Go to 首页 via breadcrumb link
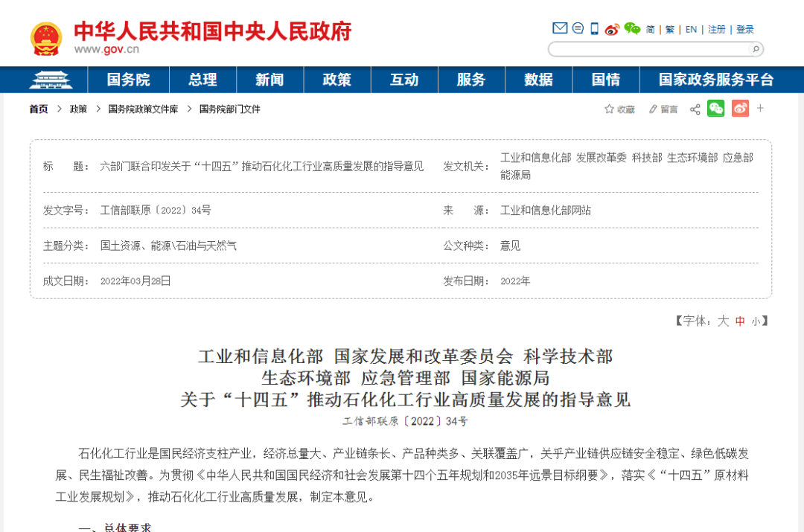Image resolution: width=804 pixels, height=532 pixels. pyautogui.click(x=37, y=109)
